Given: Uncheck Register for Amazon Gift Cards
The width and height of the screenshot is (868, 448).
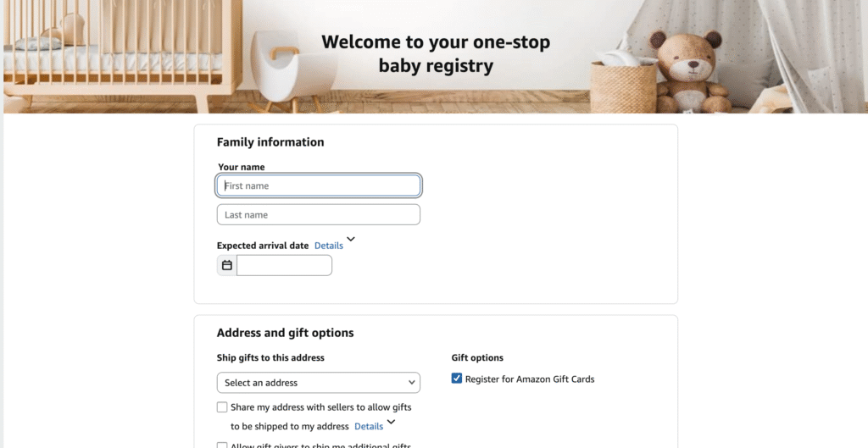Looking at the screenshot, I should [x=457, y=379].
